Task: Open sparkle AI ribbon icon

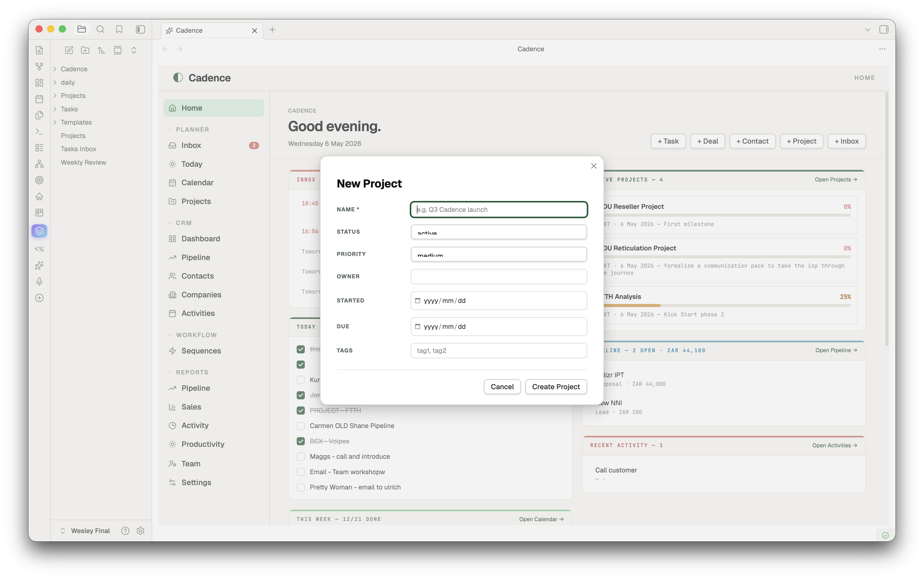Action: (x=39, y=265)
